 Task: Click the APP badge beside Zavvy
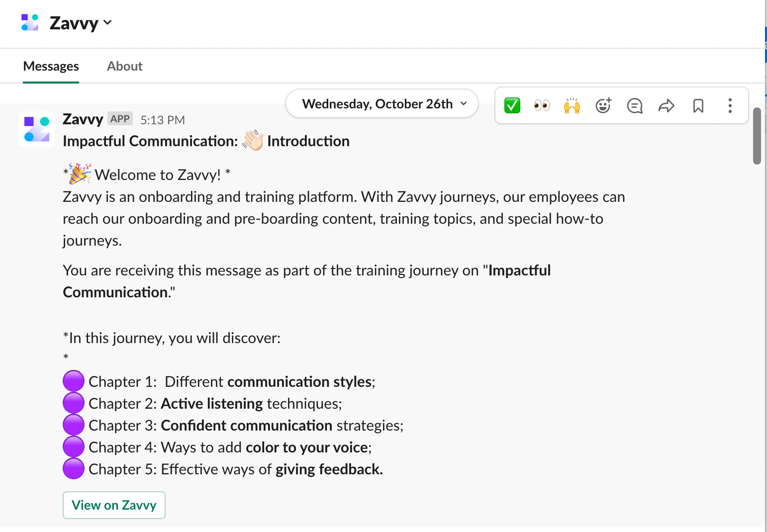pyautogui.click(x=120, y=119)
